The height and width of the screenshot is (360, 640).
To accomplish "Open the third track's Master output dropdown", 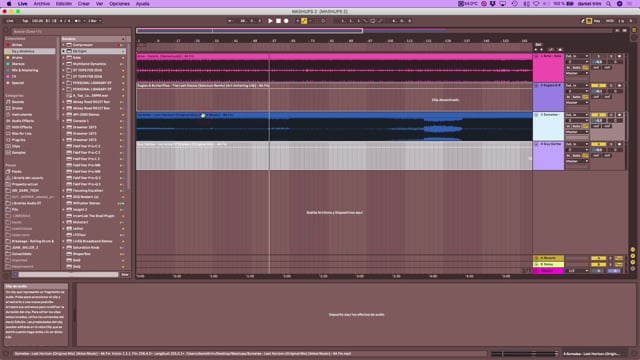I will click(576, 132).
